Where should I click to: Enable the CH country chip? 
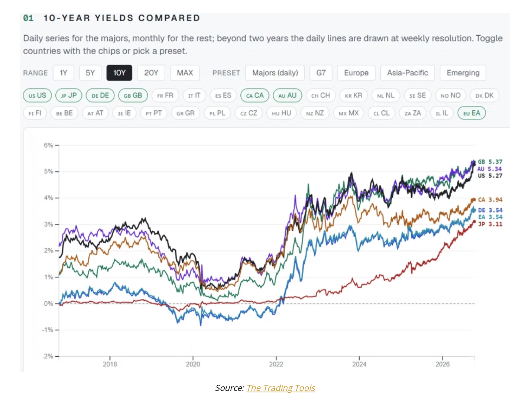[321, 95]
